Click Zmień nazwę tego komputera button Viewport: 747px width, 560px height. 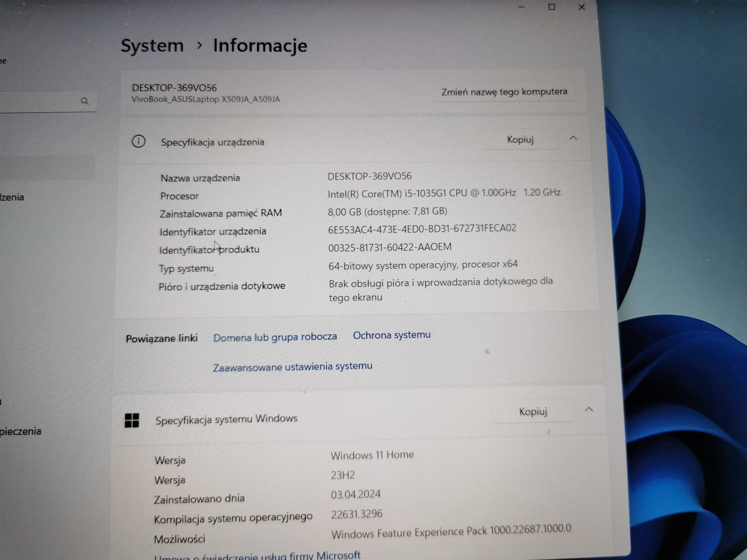504,92
